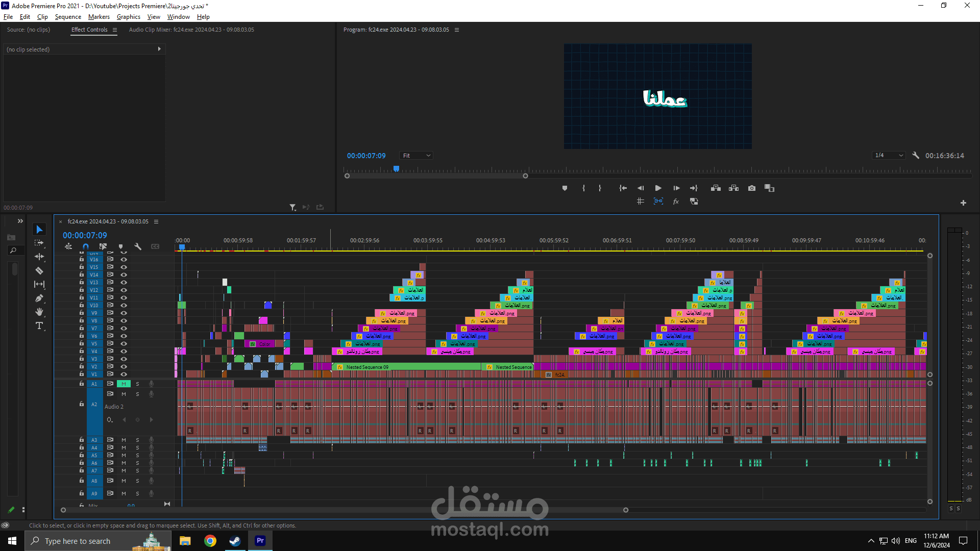Add a marker in the Program monitor

pyautogui.click(x=565, y=188)
